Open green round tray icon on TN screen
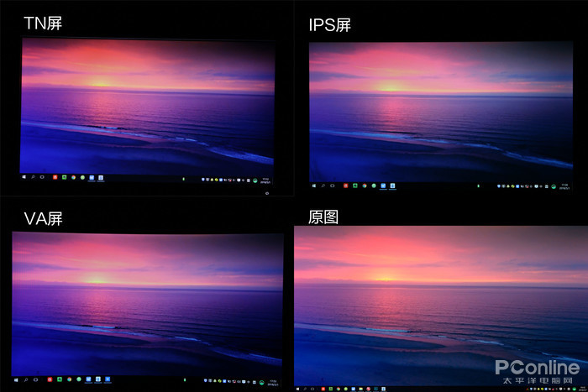The width and height of the screenshot is (588, 392). coord(255,180)
